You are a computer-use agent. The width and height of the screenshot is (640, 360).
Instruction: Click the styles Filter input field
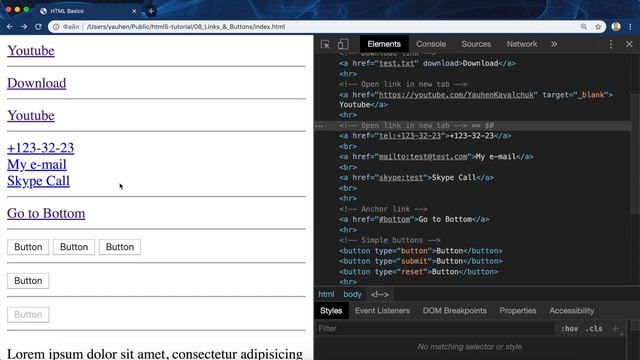pyautogui.click(x=435, y=329)
